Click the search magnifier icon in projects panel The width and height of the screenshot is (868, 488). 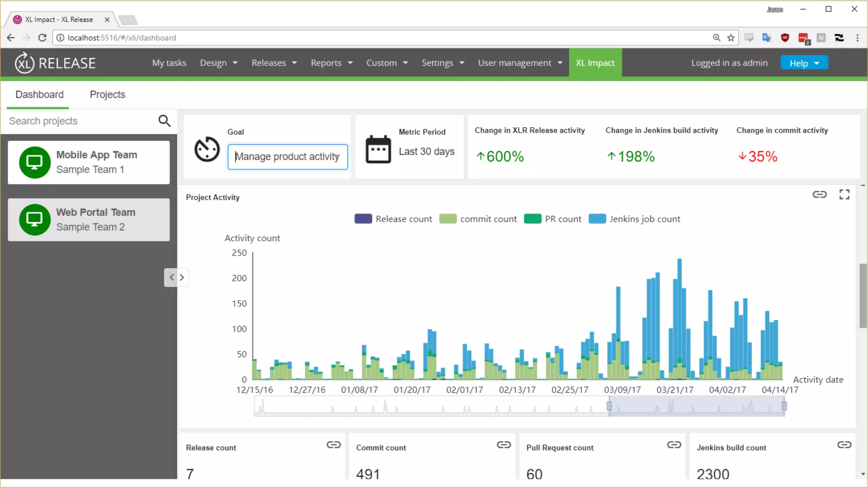pyautogui.click(x=164, y=121)
